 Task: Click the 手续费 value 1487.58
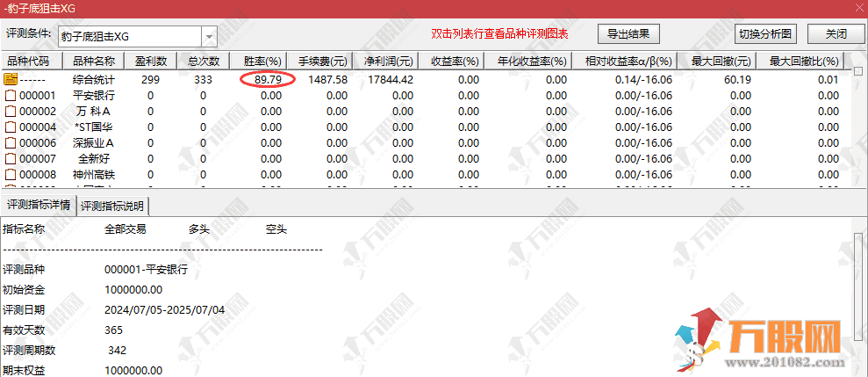tap(328, 80)
